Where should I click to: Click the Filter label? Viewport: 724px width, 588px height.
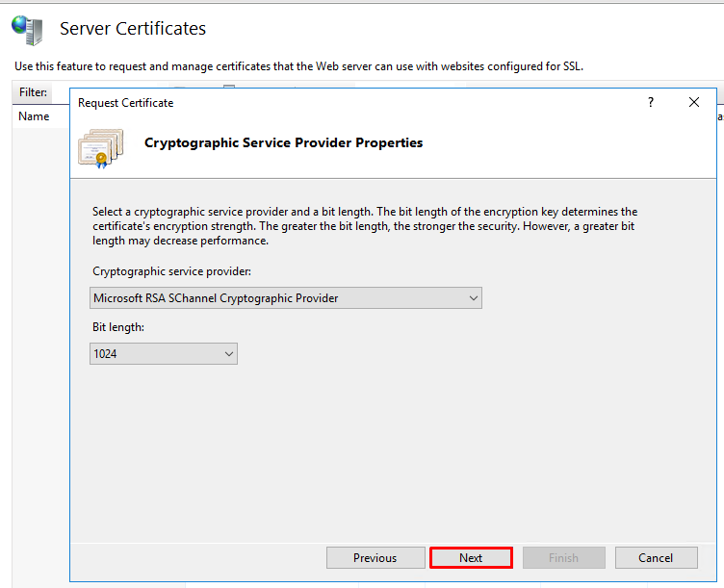[33, 92]
